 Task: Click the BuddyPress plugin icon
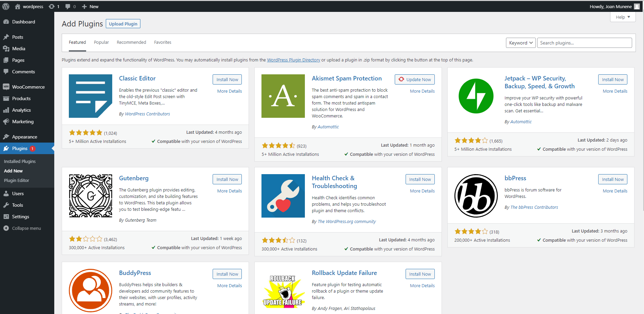click(91, 291)
